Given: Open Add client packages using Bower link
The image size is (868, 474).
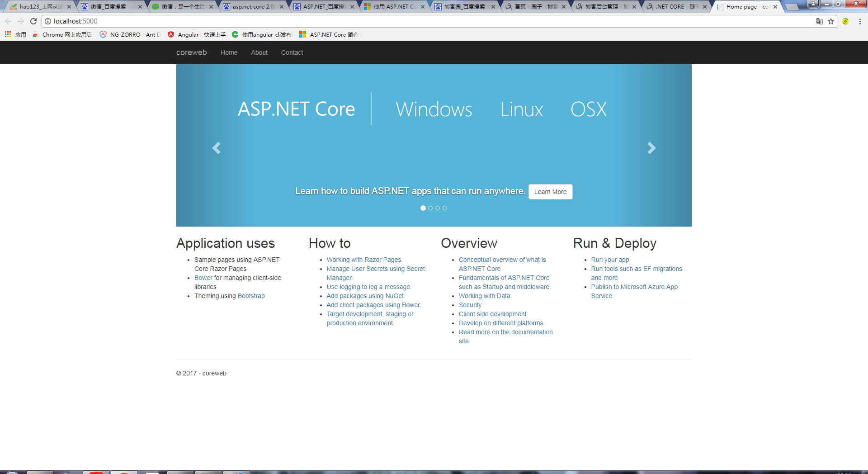Looking at the screenshot, I should [373, 305].
